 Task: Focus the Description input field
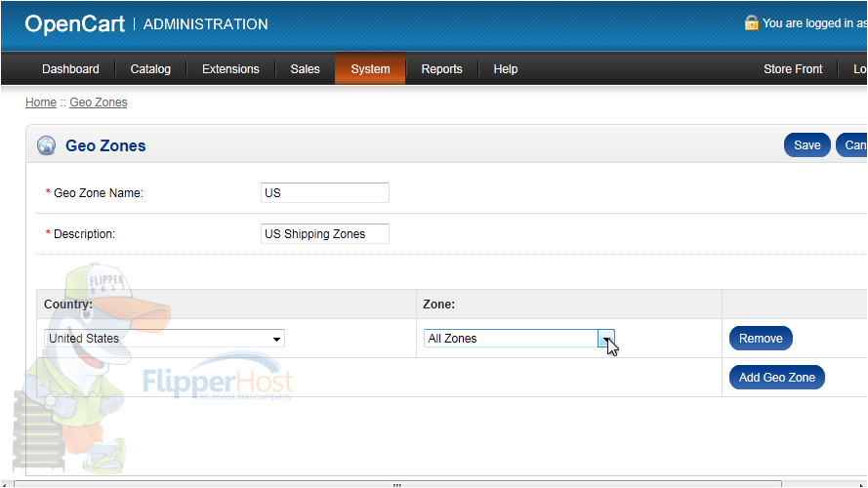[325, 233]
